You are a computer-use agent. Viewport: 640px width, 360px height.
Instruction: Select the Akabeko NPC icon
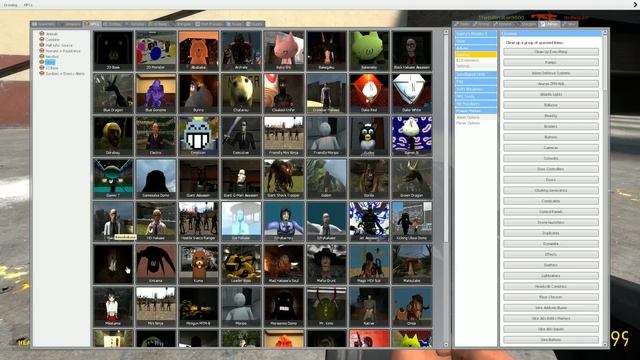[x=198, y=51]
